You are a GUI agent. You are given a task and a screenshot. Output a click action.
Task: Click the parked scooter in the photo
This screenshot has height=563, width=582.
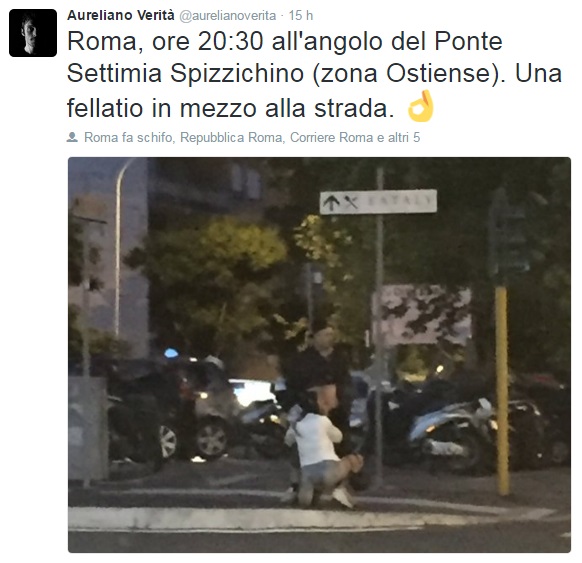(449, 434)
